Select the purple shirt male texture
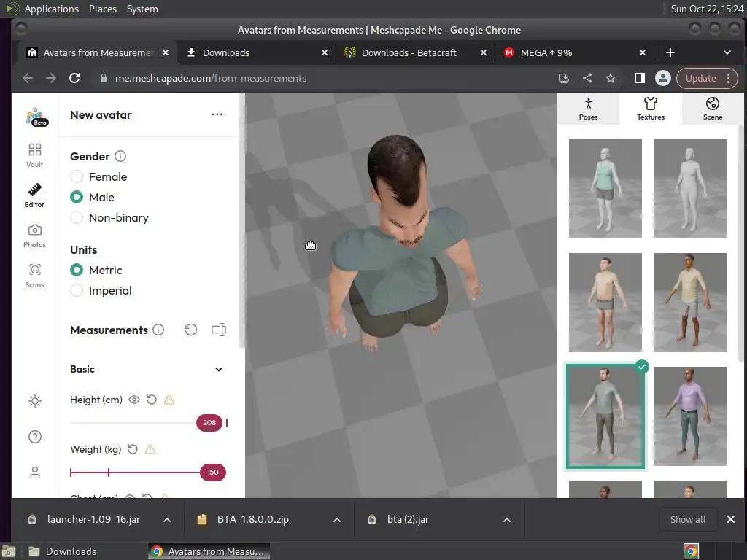 (x=690, y=416)
